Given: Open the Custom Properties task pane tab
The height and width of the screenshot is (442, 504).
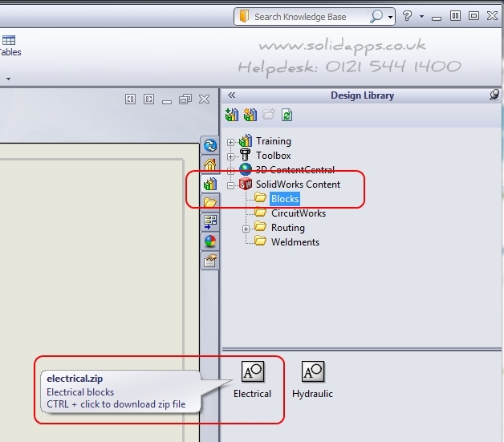Looking at the screenshot, I should [210, 261].
